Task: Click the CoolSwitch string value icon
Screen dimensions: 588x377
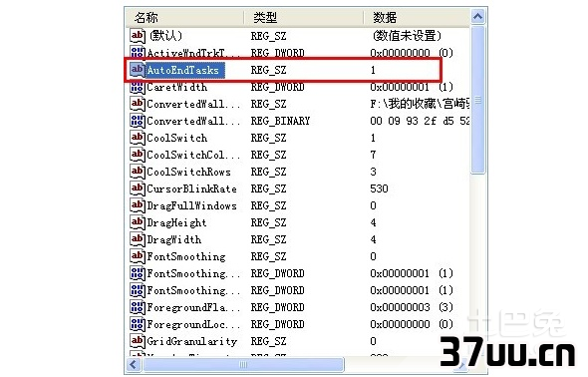Action: pyautogui.click(x=137, y=138)
